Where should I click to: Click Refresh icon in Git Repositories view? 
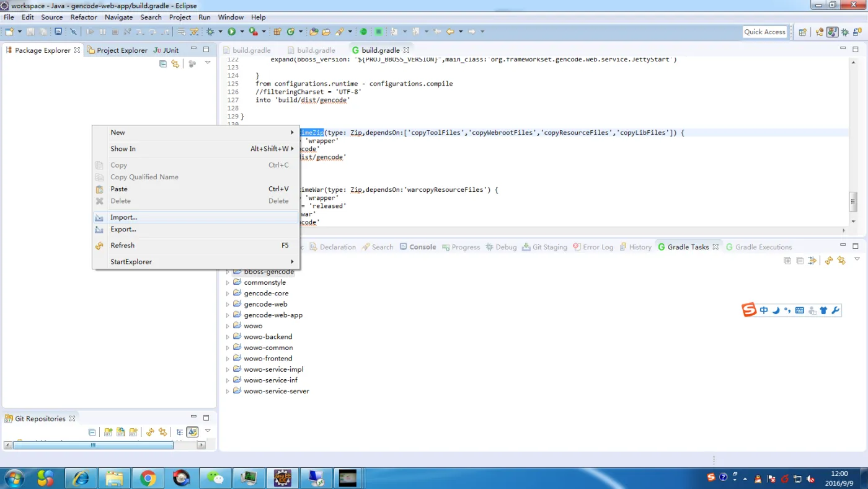point(150,432)
